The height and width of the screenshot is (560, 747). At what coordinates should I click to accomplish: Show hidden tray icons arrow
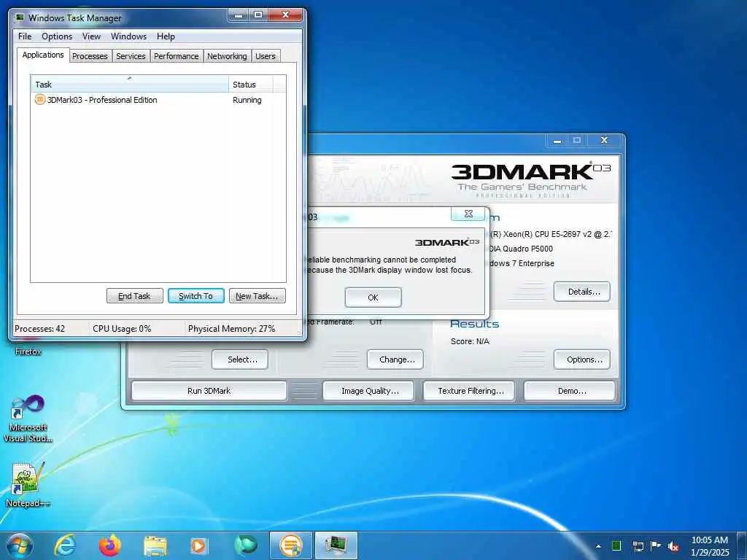point(598,546)
